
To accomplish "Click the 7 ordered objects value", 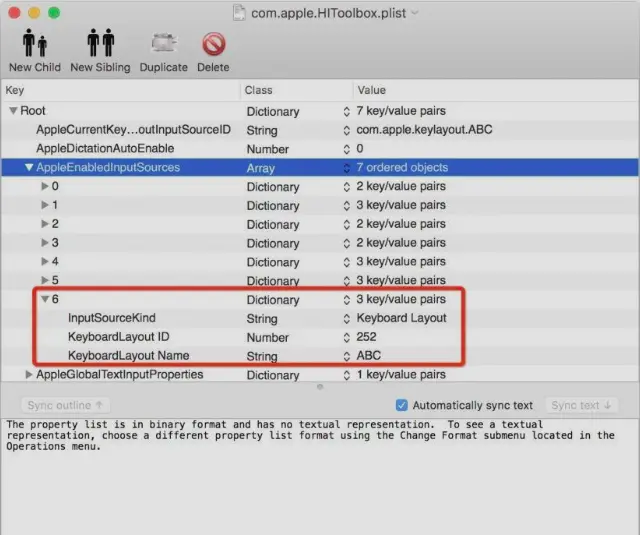I will (402, 167).
